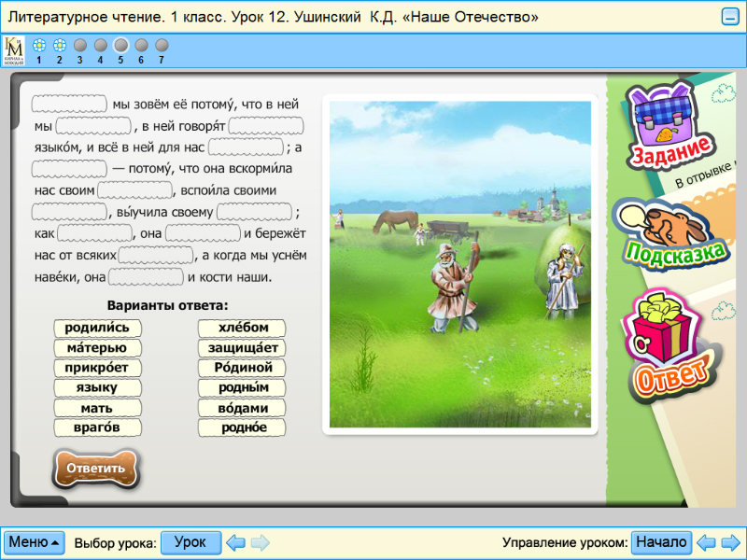Pick the answer word «хлебом»
747x560 pixels.
coord(242,328)
